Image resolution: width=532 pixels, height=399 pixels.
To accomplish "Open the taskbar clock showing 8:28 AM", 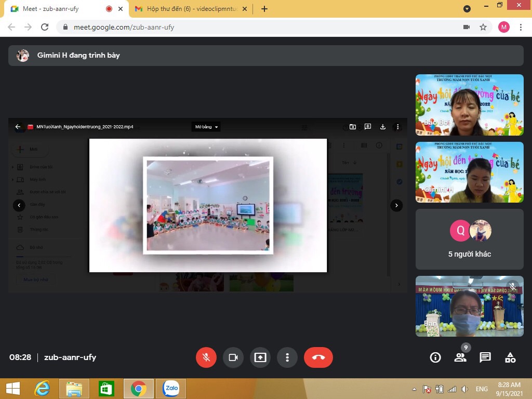I will [x=509, y=389].
